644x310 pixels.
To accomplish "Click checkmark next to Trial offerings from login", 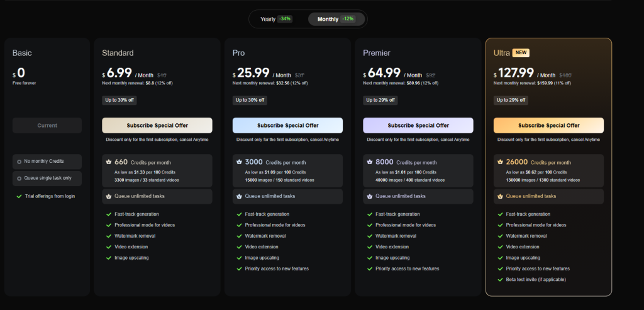I will pos(19,196).
